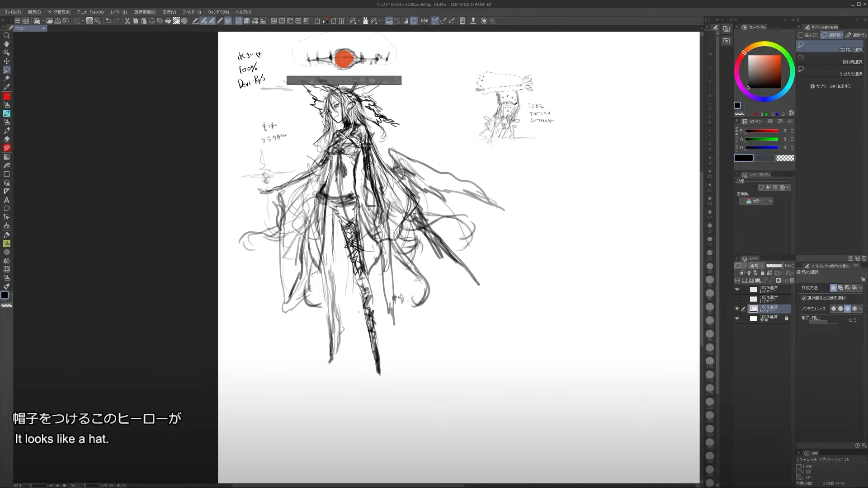Uncheck 選択範囲と画像を連動 checkbox

pyautogui.click(x=804, y=298)
